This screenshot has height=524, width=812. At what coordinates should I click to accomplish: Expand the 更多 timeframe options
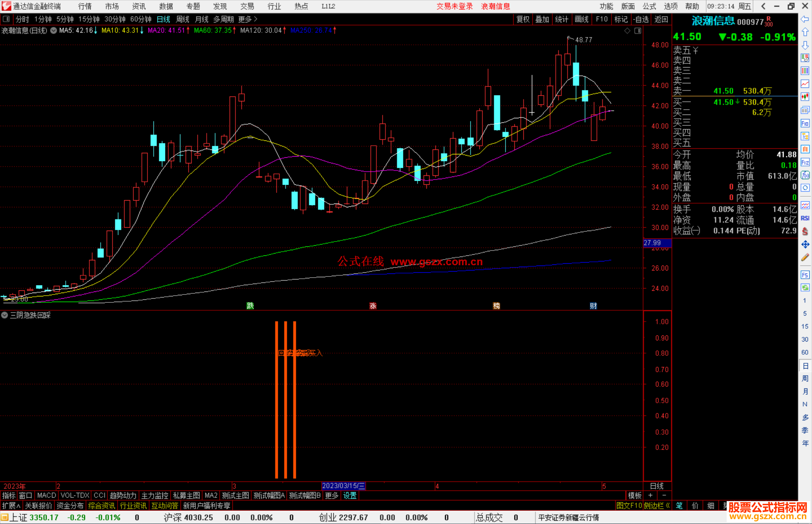pyautogui.click(x=247, y=19)
